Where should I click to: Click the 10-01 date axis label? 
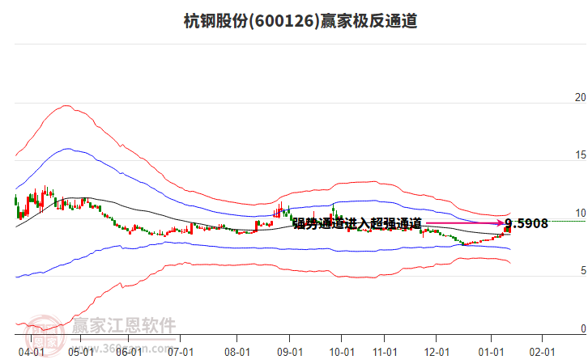click(x=342, y=352)
